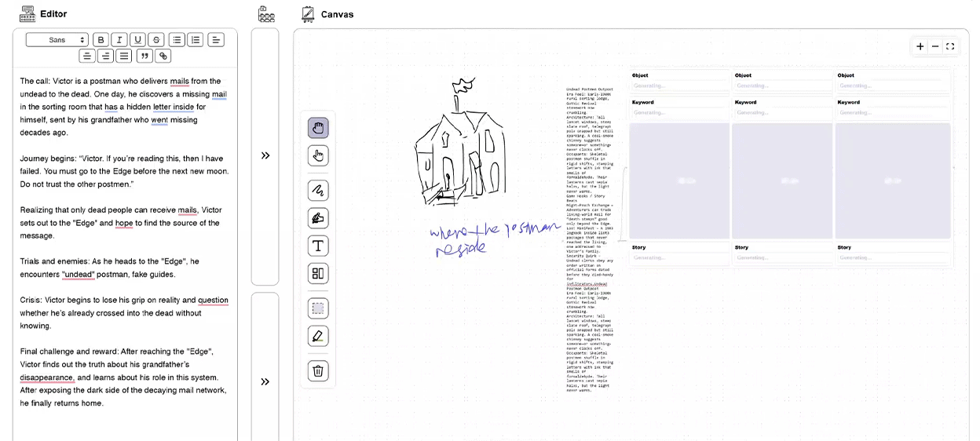
Task: Toggle underline formatting
Action: 138,40
